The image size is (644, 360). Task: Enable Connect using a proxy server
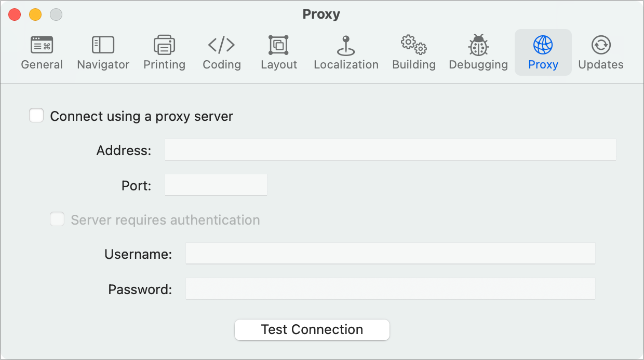[36, 116]
